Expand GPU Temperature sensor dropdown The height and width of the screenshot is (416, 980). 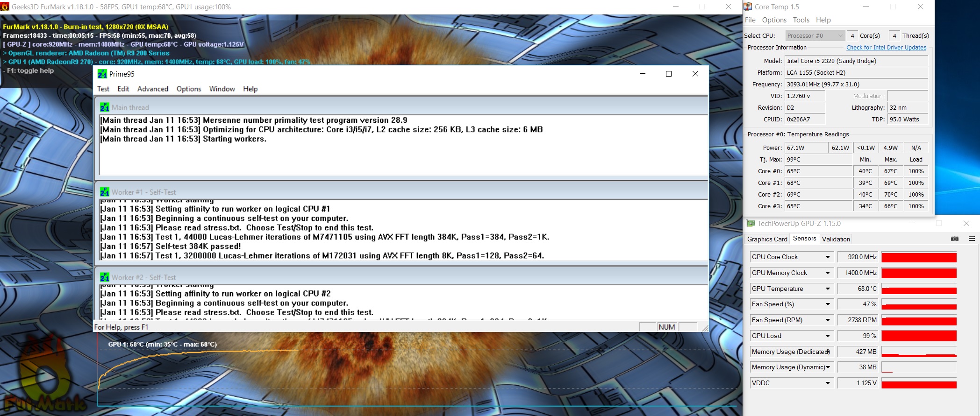coord(828,289)
